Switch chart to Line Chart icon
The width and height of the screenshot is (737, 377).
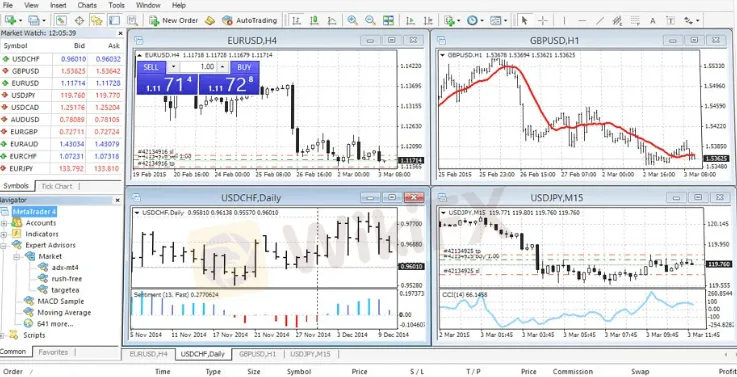click(x=332, y=20)
